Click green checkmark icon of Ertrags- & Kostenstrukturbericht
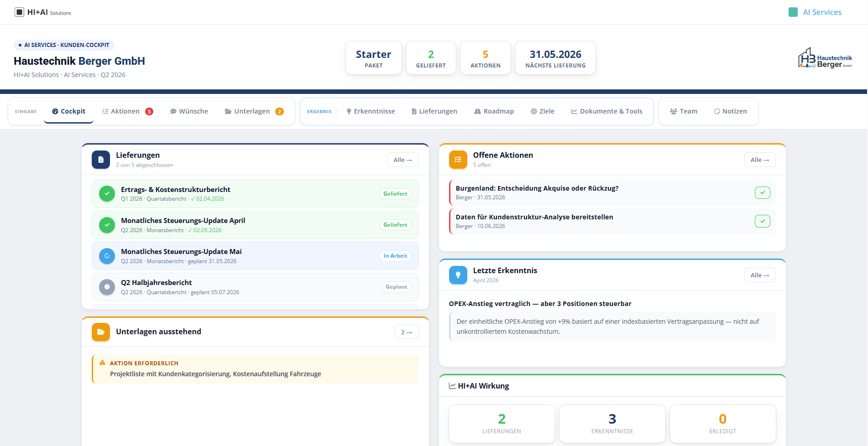 [x=107, y=193]
